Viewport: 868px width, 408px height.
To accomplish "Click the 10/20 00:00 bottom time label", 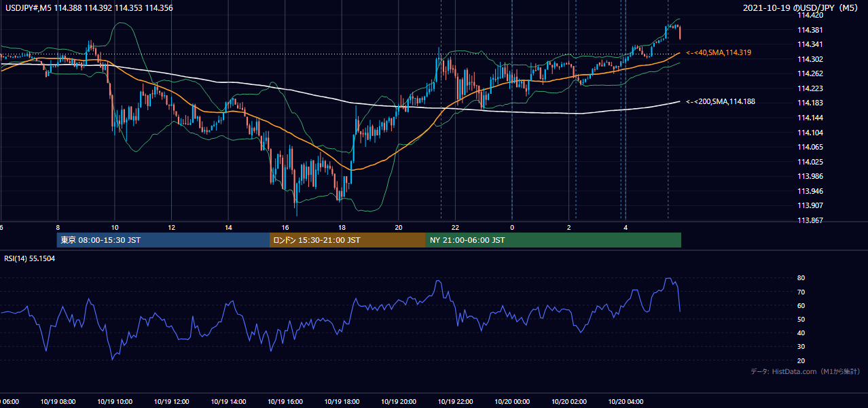I will pyautogui.click(x=512, y=402).
